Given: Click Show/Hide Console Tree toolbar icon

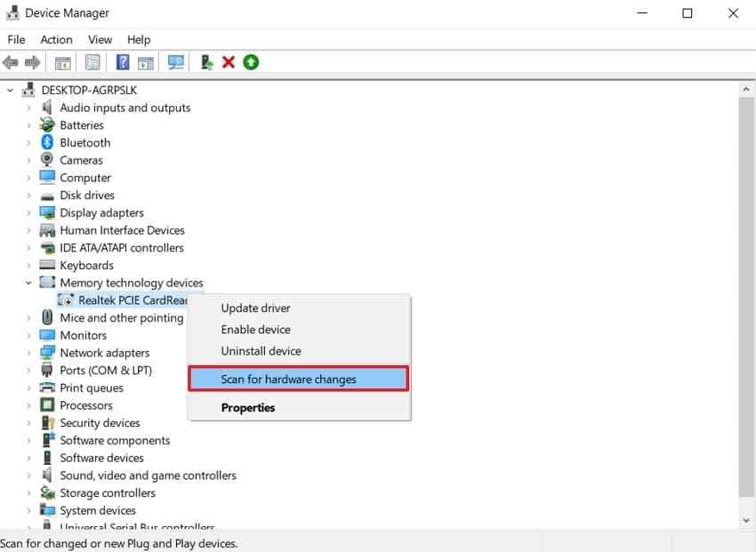Looking at the screenshot, I should (x=62, y=62).
